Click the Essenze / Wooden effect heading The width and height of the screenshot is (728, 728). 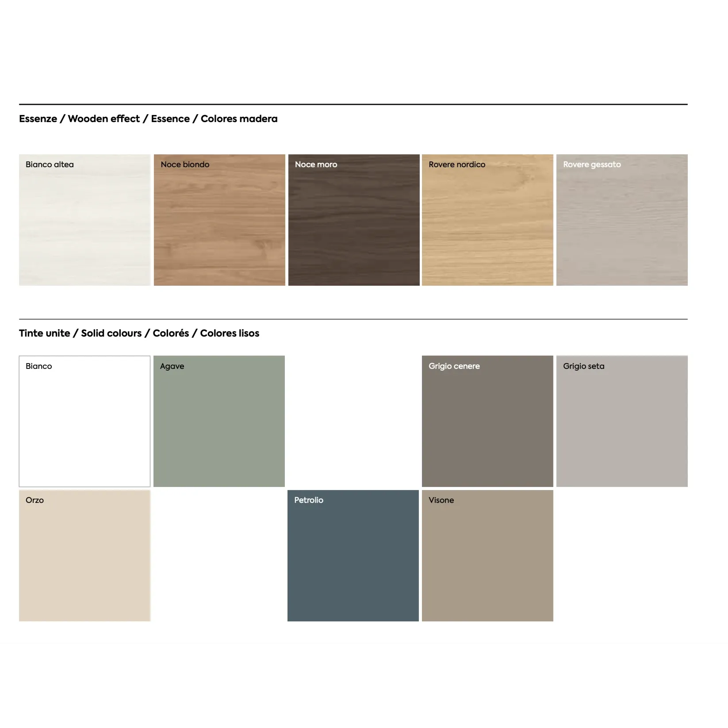coord(148,119)
